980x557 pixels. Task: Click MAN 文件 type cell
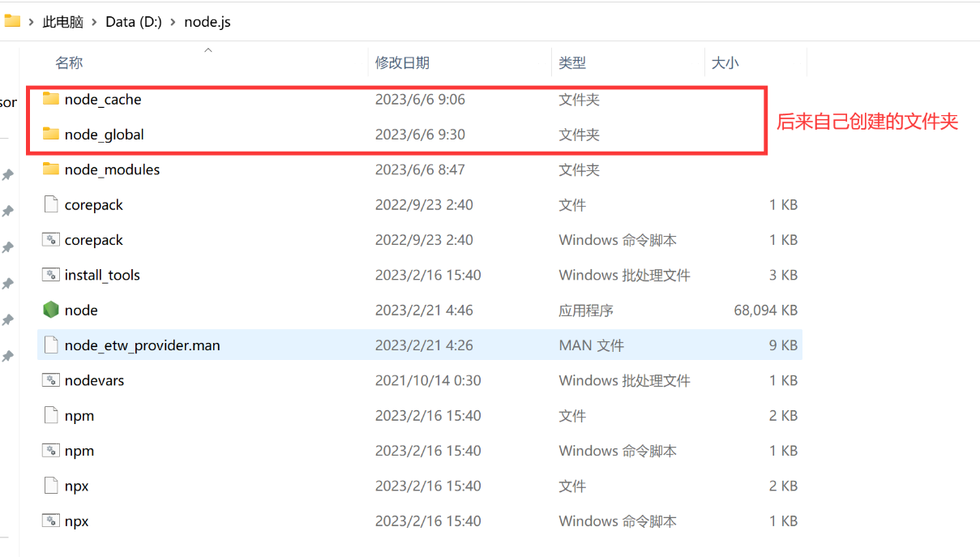591,345
